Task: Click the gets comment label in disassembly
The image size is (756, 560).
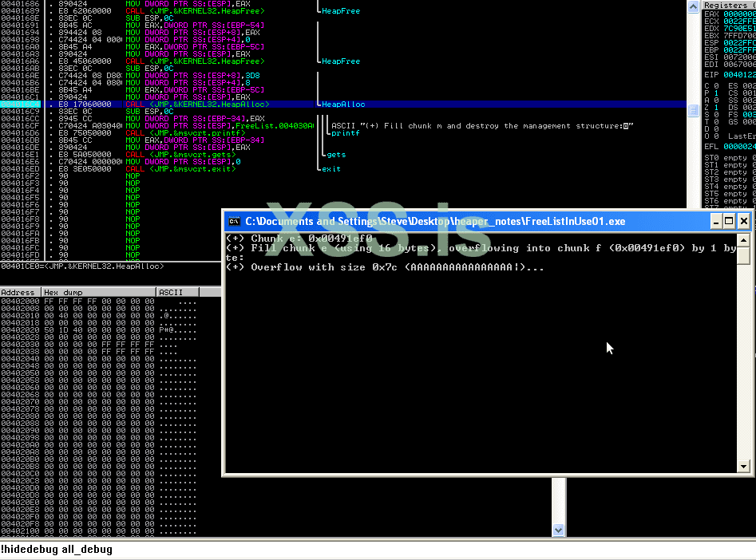Action: point(336,155)
